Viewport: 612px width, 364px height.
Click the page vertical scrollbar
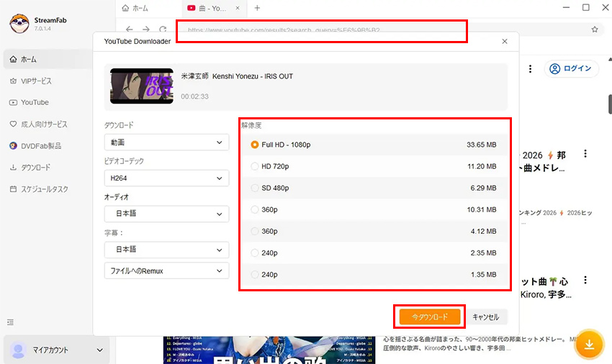(610, 104)
